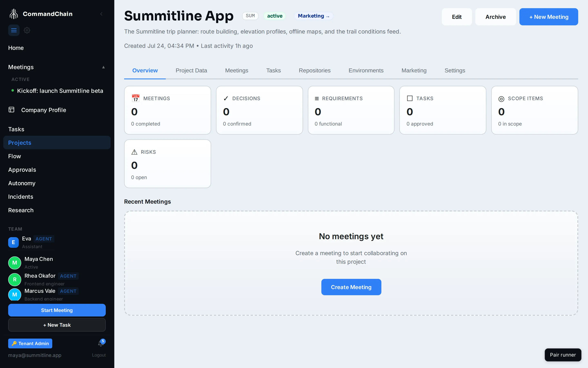
Task: Click Eva's avatar in the team list
Action: point(13,242)
